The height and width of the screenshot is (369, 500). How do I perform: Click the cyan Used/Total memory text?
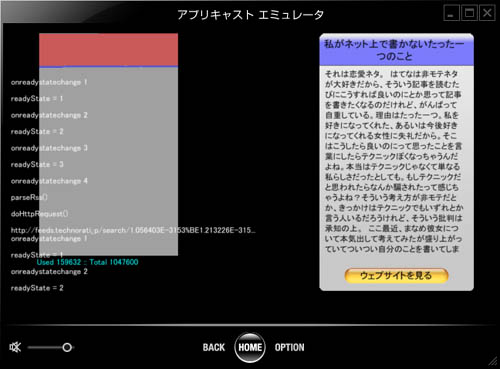pyautogui.click(x=87, y=262)
